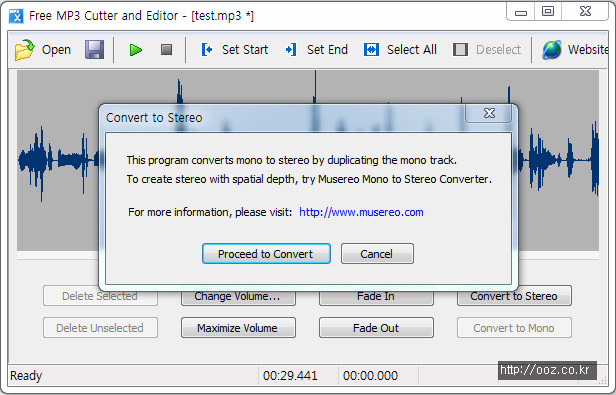Viewport: 616px width, 395px height.
Task: Click the app icon in title bar
Action: 16,16
